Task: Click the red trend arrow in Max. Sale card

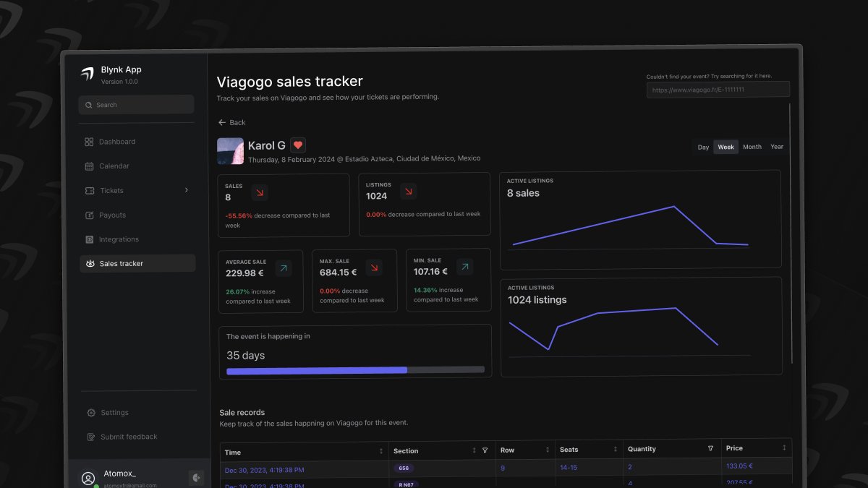Action: (374, 267)
